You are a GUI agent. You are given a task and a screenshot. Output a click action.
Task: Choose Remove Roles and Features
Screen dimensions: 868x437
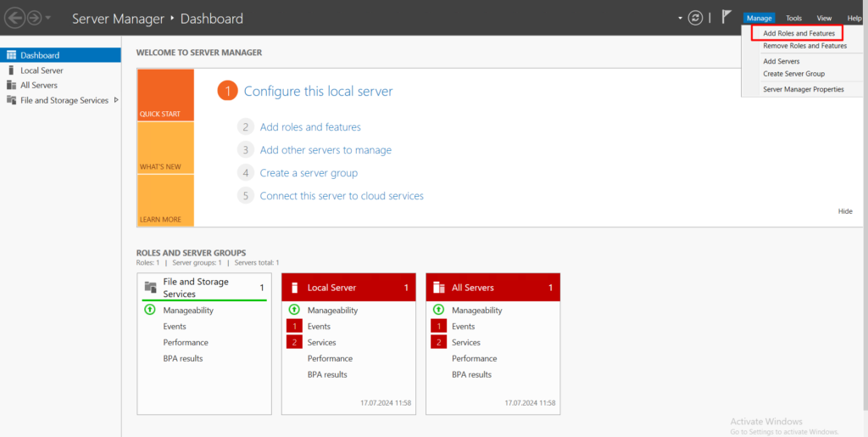point(804,46)
